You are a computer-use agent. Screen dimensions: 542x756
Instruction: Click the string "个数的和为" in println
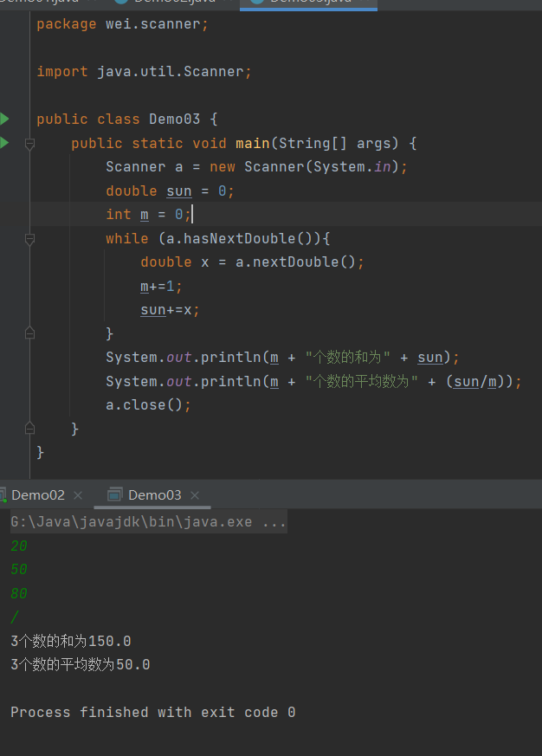click(x=347, y=358)
